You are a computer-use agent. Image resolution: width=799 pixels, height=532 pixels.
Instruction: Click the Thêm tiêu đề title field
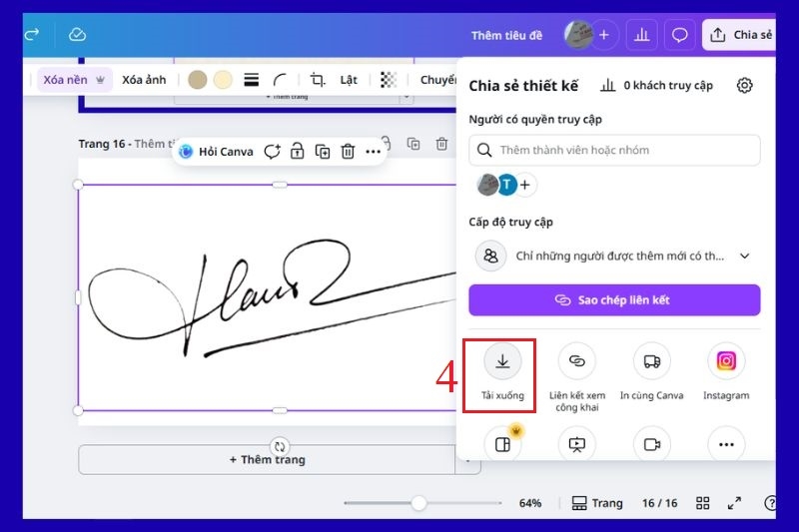click(506, 35)
